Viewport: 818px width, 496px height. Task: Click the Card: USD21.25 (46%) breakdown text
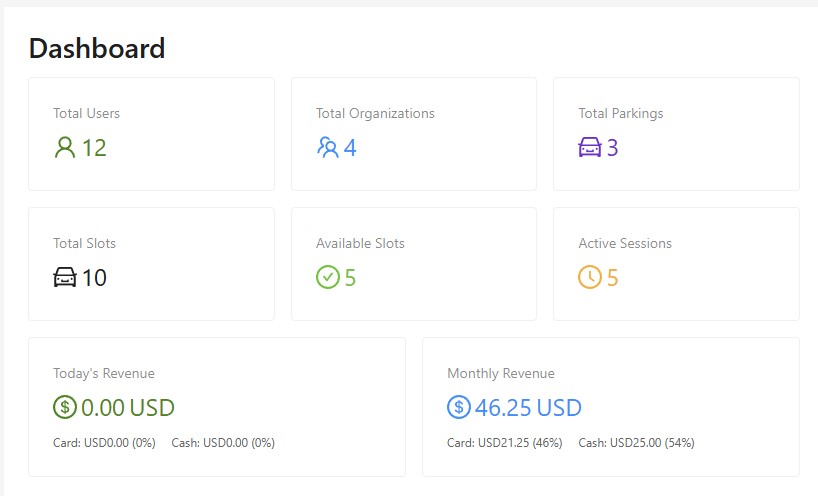504,443
